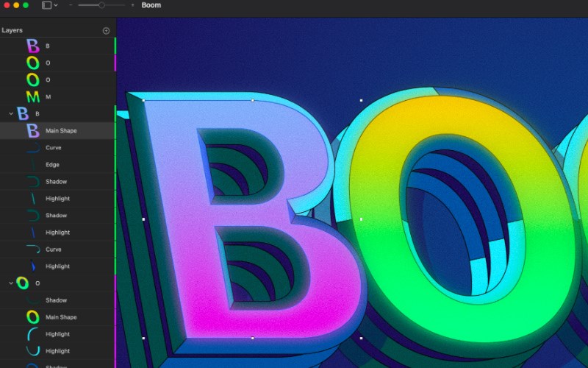Viewport: 588px width, 368px height.
Task: Select the first O layer below B
Action: [58, 63]
